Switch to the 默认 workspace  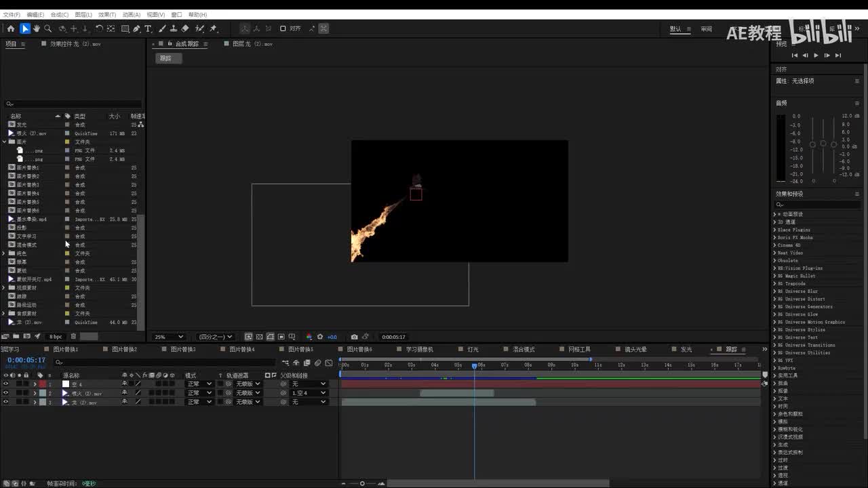(x=675, y=29)
